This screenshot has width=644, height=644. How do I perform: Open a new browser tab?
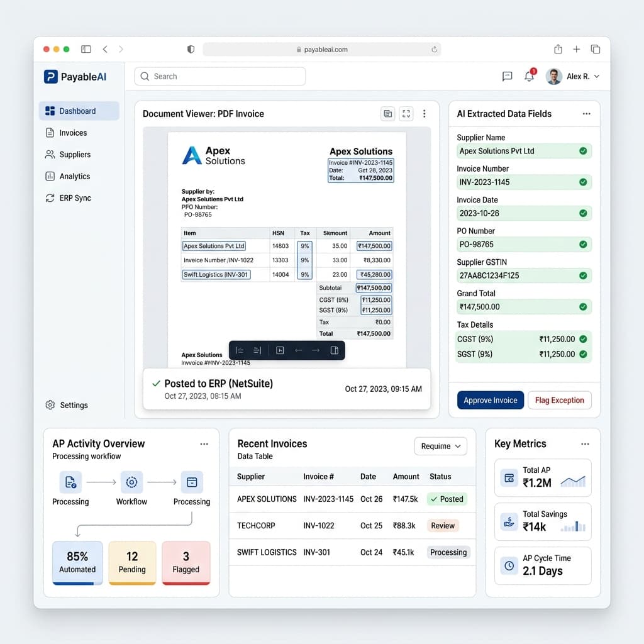(x=577, y=49)
